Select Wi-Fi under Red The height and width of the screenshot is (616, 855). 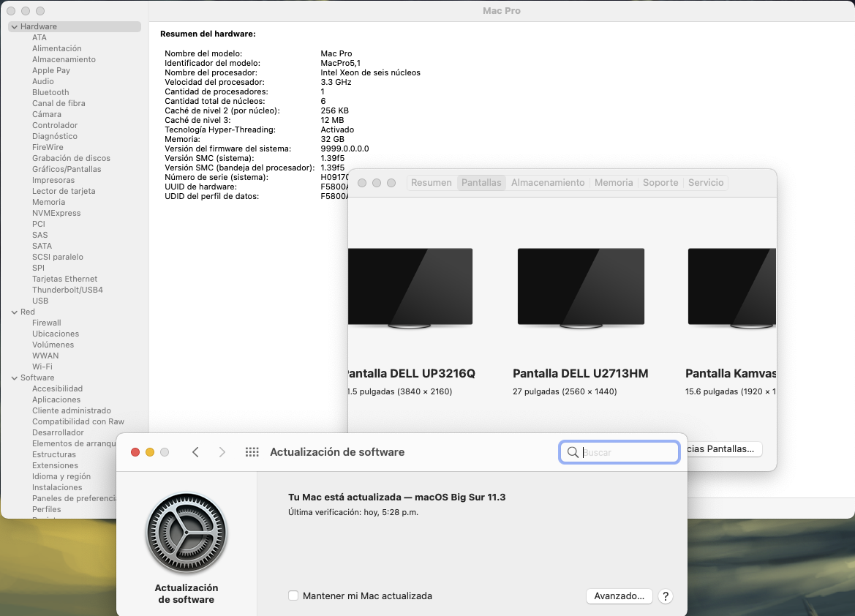point(42,367)
